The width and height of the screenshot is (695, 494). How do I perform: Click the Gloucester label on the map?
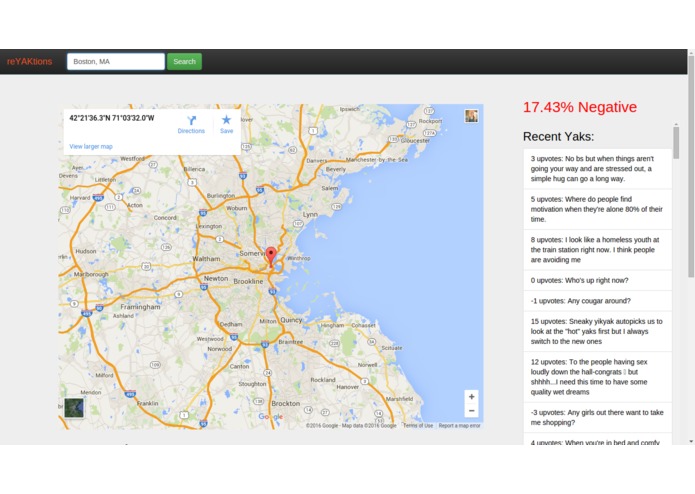pyautogui.click(x=415, y=141)
